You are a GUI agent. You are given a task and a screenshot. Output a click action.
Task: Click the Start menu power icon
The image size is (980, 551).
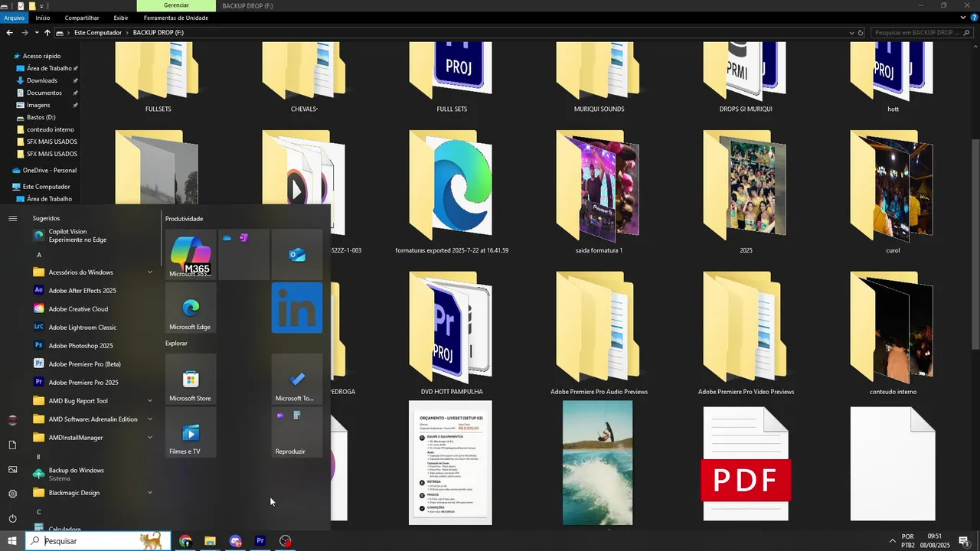click(x=12, y=518)
